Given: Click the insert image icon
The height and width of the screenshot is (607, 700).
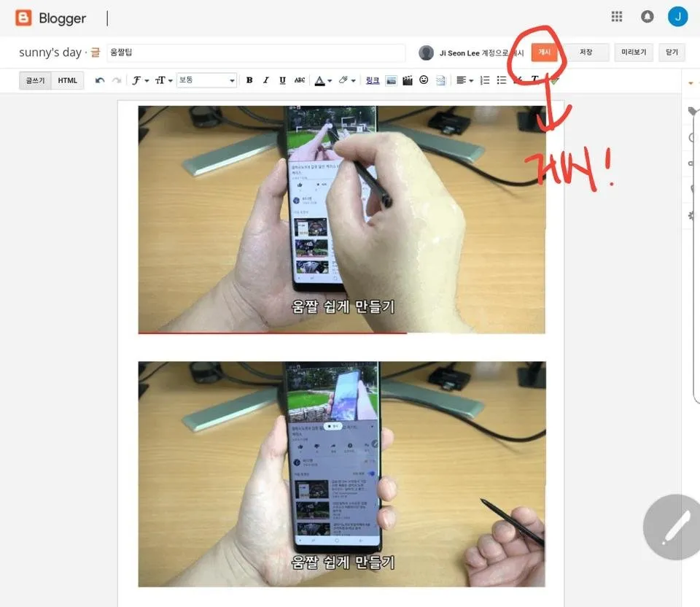Looking at the screenshot, I should click(x=391, y=80).
